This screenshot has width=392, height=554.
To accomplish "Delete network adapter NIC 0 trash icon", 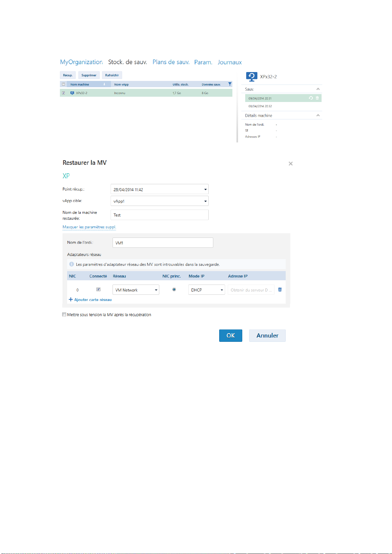I will (x=280, y=290).
